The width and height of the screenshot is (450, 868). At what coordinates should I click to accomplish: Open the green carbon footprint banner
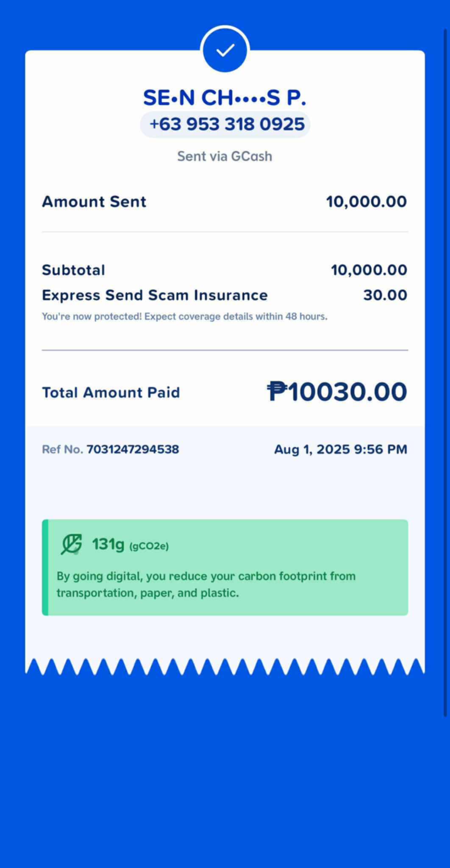coord(225,568)
